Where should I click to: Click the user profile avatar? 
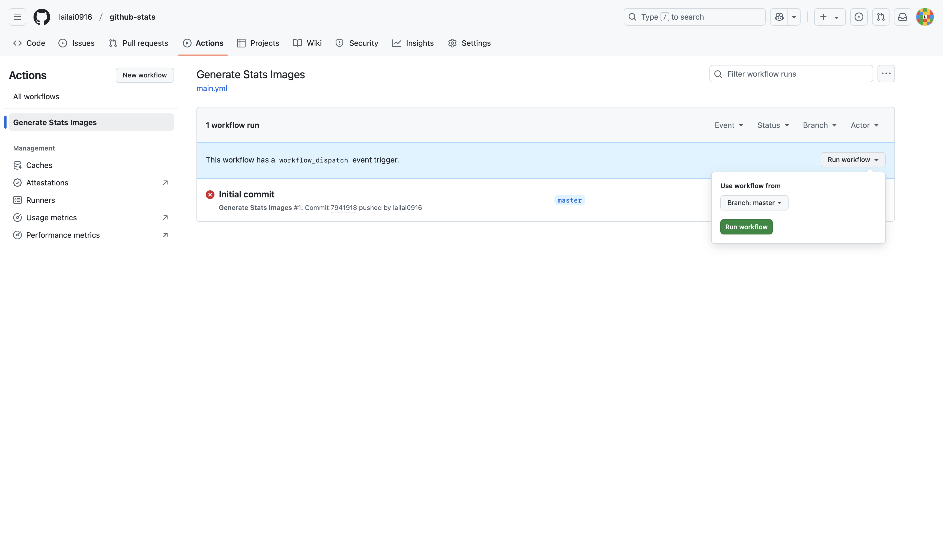924,17
